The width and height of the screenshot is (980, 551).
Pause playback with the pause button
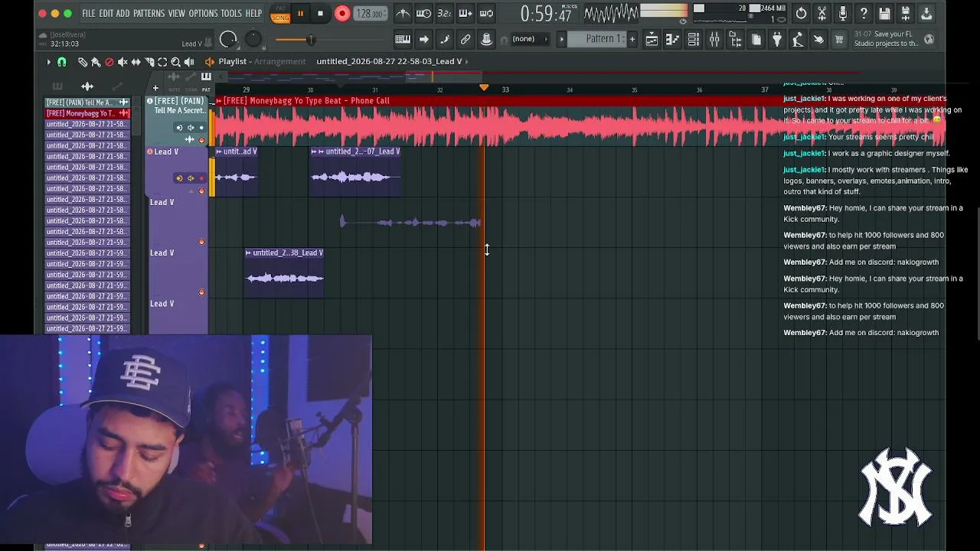point(300,14)
